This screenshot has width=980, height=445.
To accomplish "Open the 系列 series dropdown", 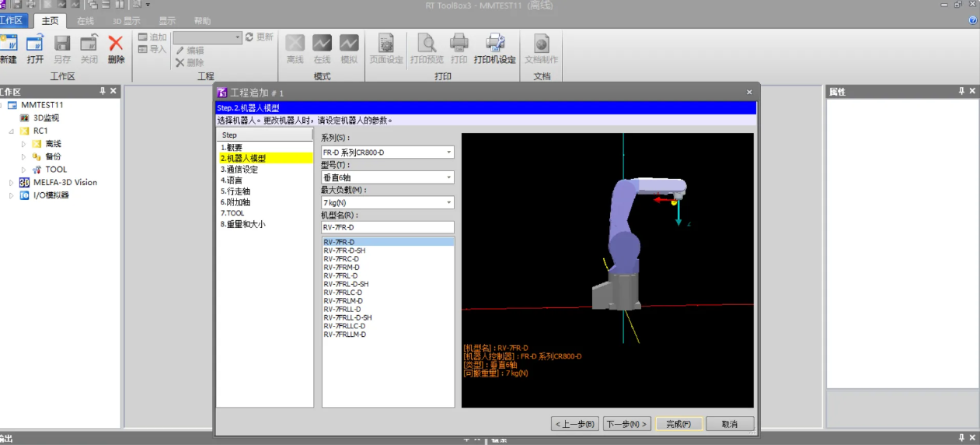I will pyautogui.click(x=448, y=152).
